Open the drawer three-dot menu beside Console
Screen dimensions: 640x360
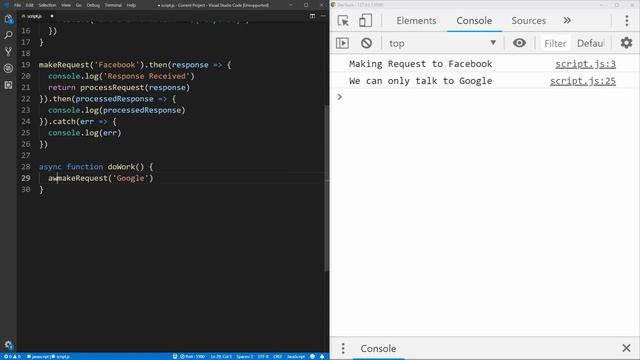point(343,348)
